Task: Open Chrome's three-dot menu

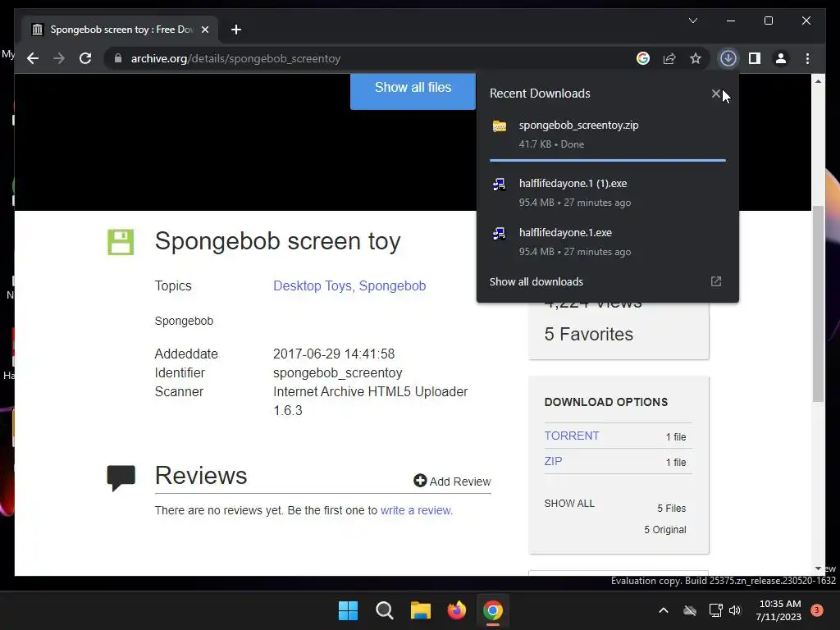Action: [x=807, y=58]
